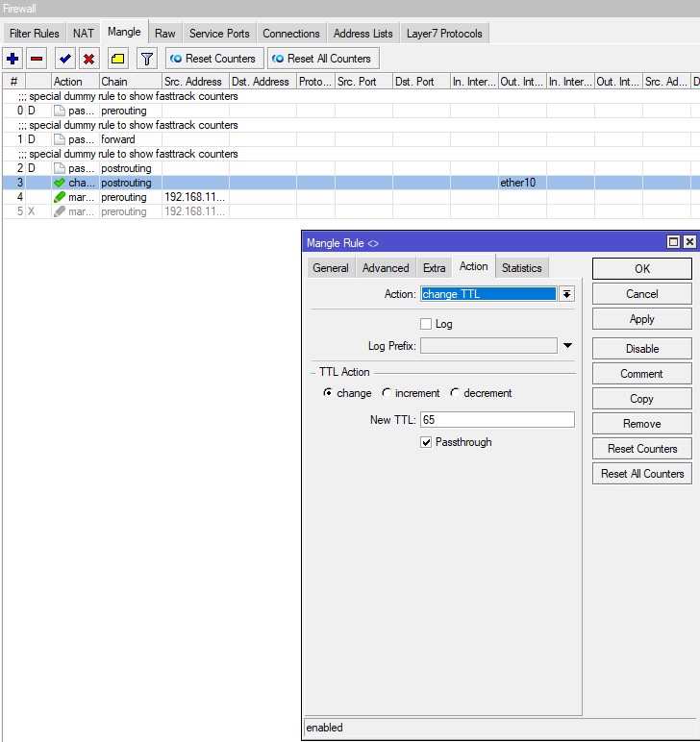Disable rule using the red X icon
700x742 pixels.
88,59
